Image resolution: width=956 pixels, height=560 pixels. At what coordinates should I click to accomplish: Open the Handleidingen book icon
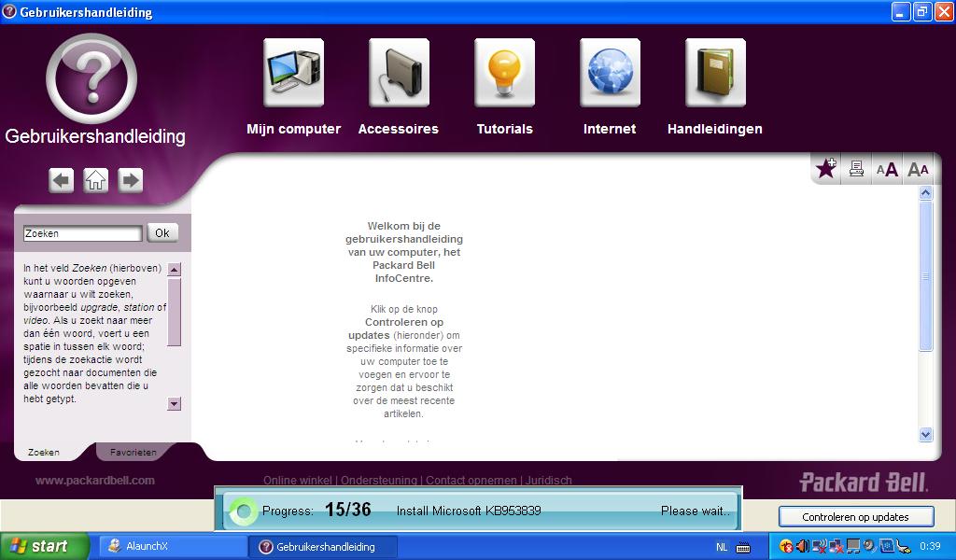pos(715,74)
